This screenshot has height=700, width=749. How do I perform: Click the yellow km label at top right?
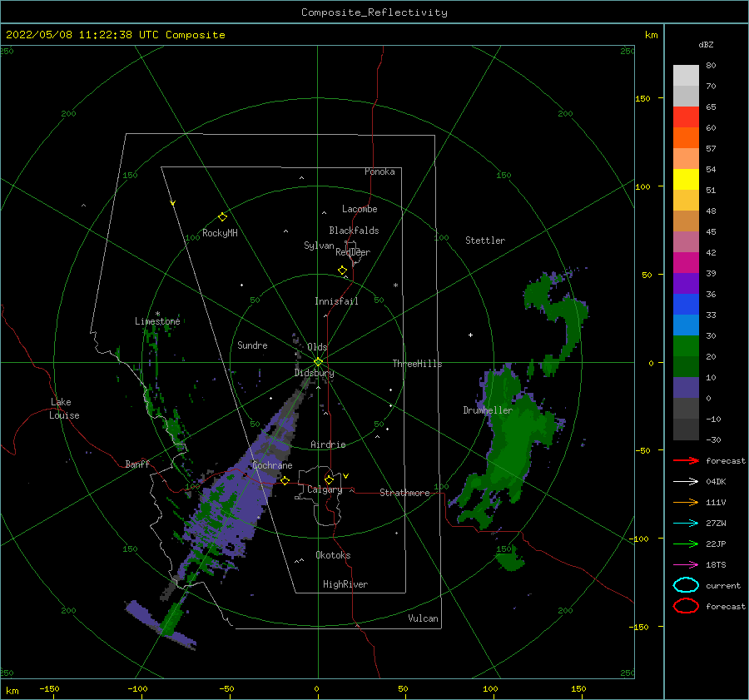tap(651, 35)
